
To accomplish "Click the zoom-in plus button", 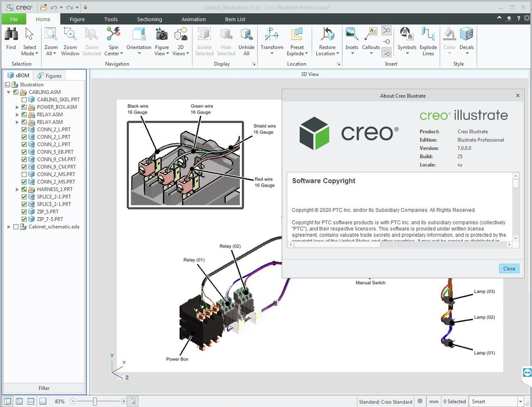I will (124, 401).
